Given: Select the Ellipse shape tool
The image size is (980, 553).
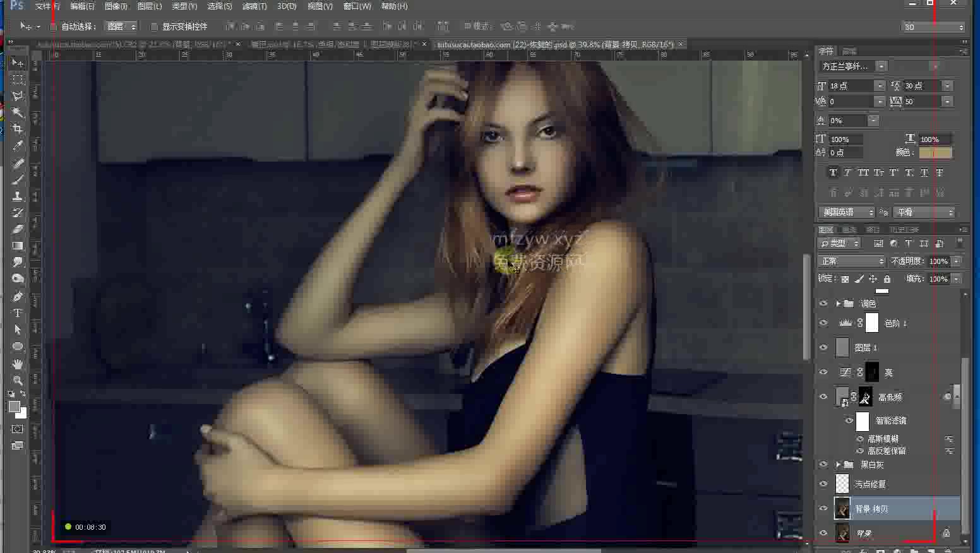Looking at the screenshot, I should tap(18, 346).
